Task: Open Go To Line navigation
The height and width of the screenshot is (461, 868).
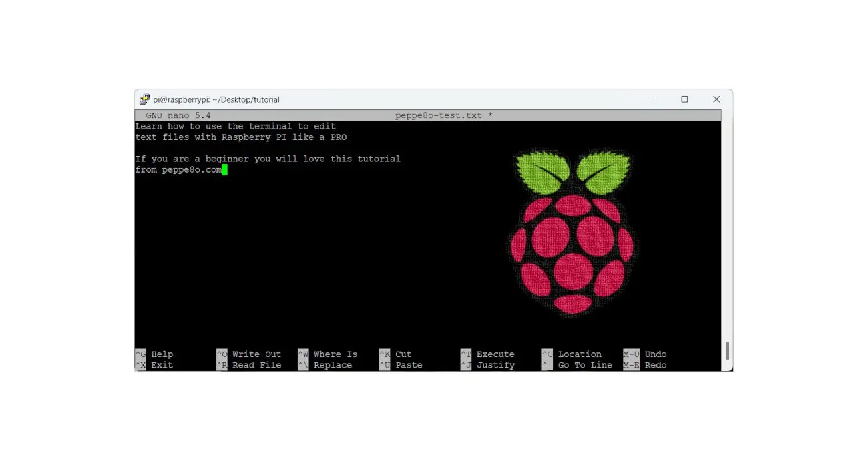Action: 585,365
